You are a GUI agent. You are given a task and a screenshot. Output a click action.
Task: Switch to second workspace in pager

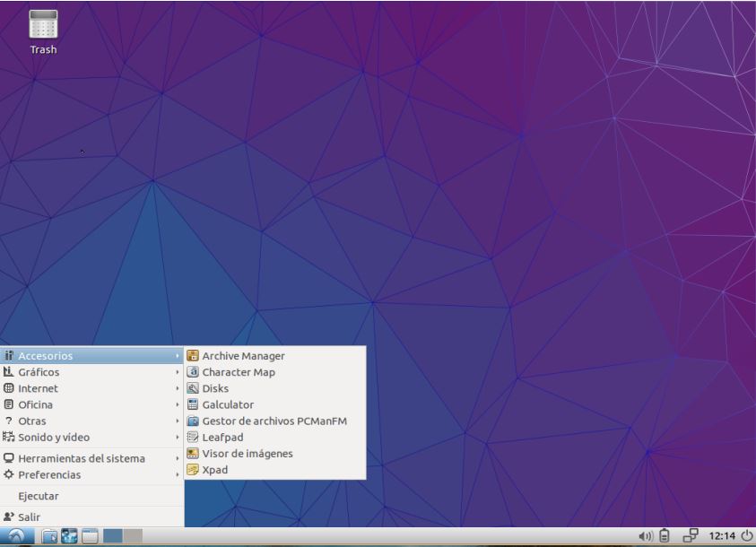coord(133,536)
